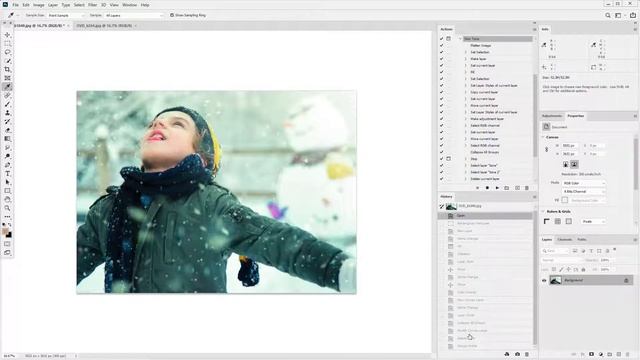Open Sample Size dropdown

[66, 15]
